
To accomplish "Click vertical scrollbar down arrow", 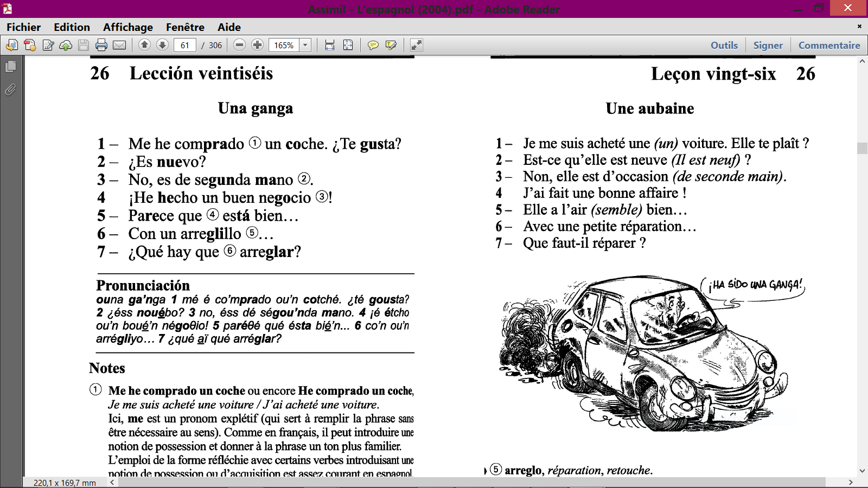I will tap(862, 471).
